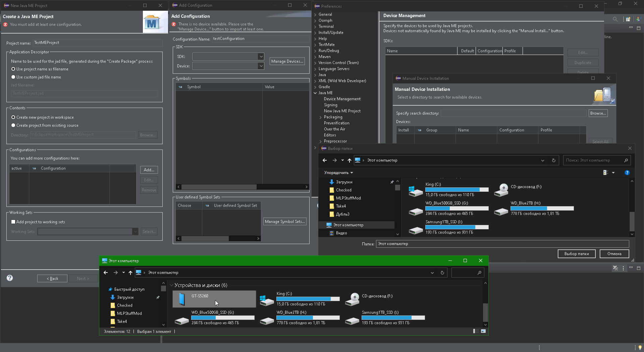Expand the Maven node in Preferences

pyautogui.click(x=315, y=57)
